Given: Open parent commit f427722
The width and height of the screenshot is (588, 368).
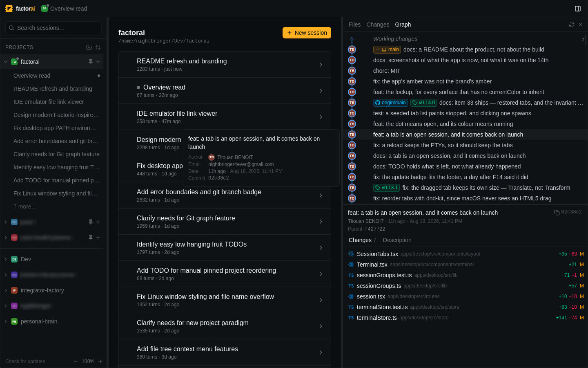Looking at the screenshot, I should [375, 229].
